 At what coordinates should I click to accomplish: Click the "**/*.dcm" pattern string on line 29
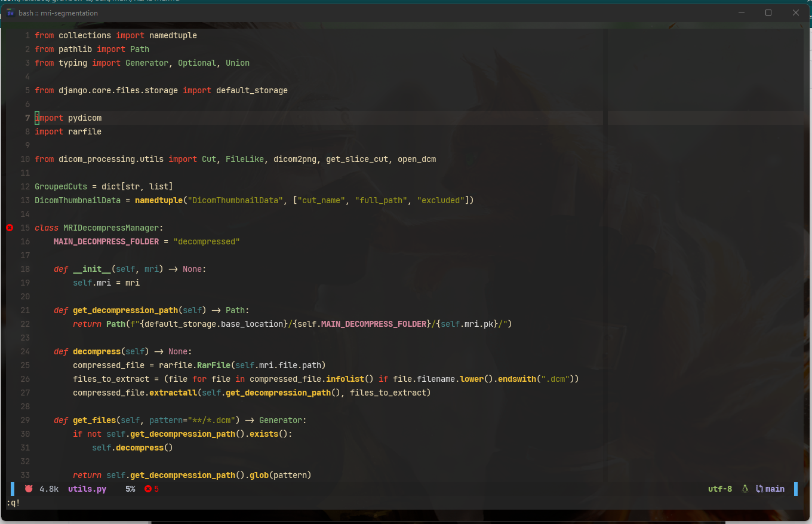click(x=211, y=420)
